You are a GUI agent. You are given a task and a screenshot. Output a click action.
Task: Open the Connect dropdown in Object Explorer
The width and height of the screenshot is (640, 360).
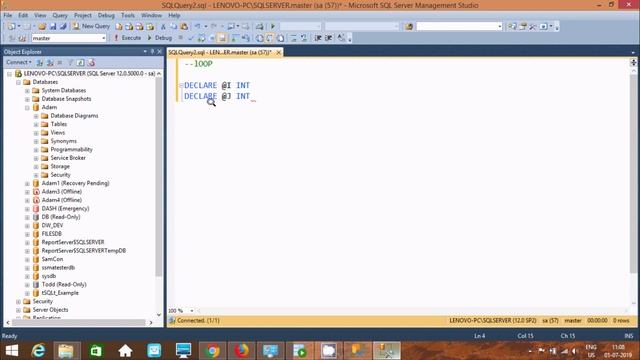[19, 62]
